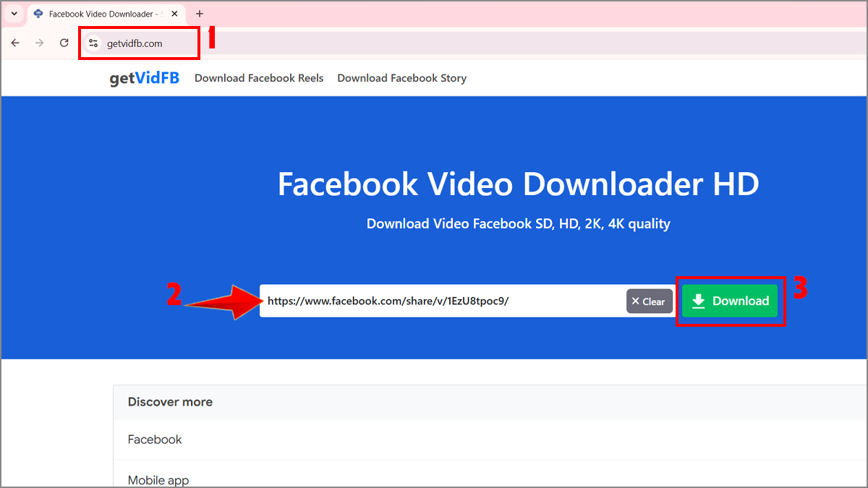
Task: Reload the current page
Action: [64, 43]
